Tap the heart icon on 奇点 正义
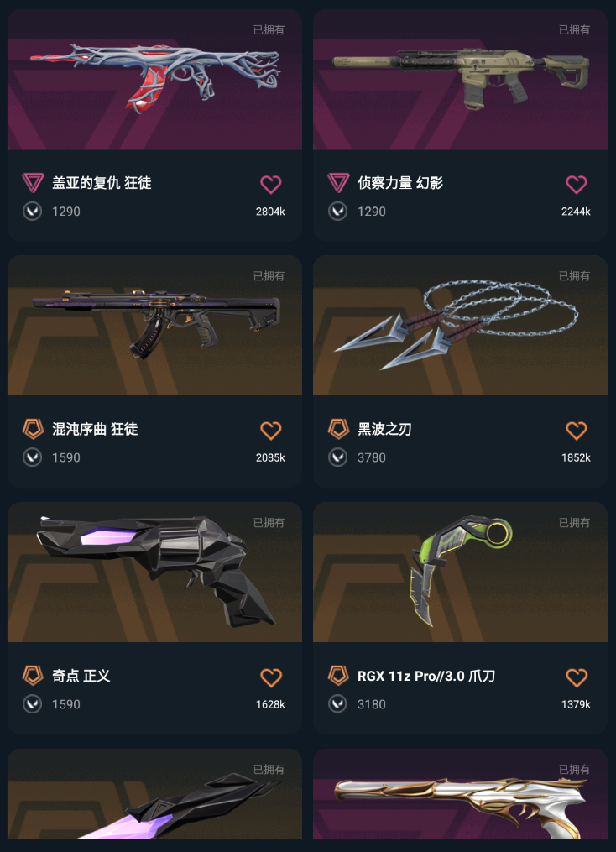The image size is (616, 852). (270, 677)
